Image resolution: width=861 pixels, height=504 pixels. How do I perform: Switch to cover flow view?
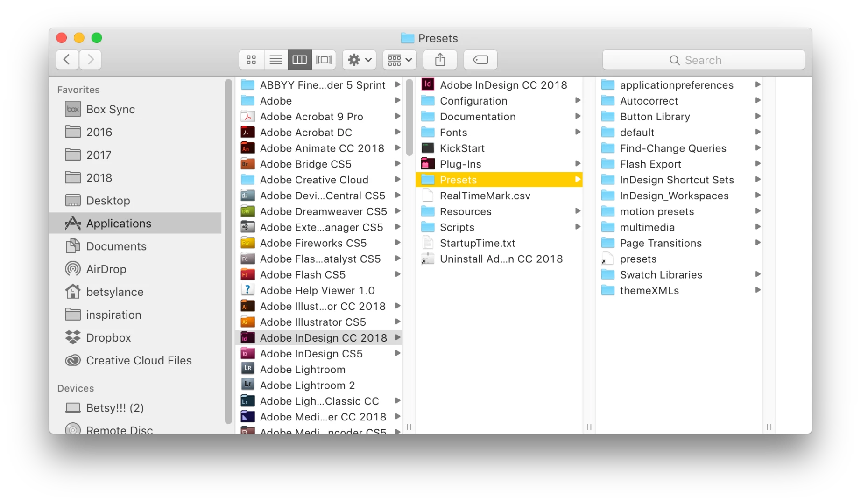pos(324,60)
